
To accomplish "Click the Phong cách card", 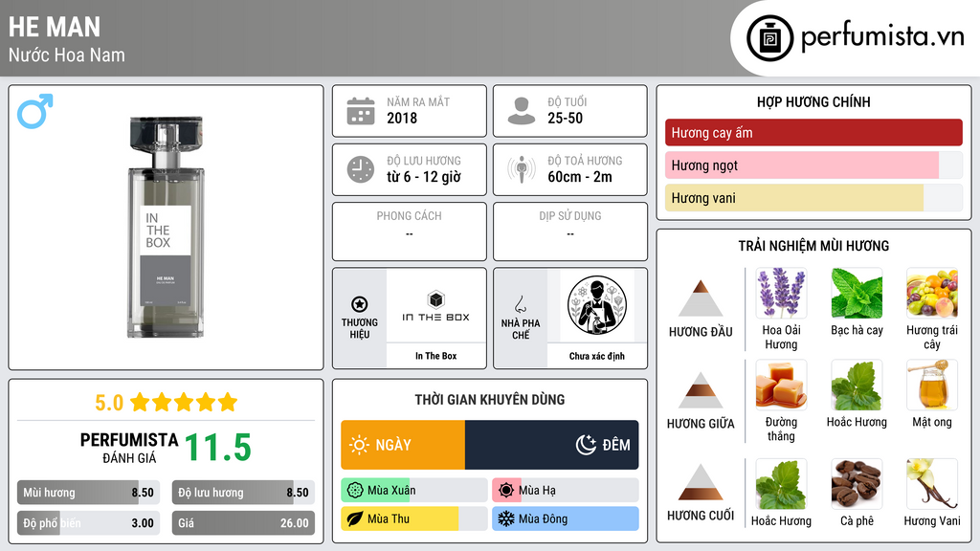I will coord(410,231).
